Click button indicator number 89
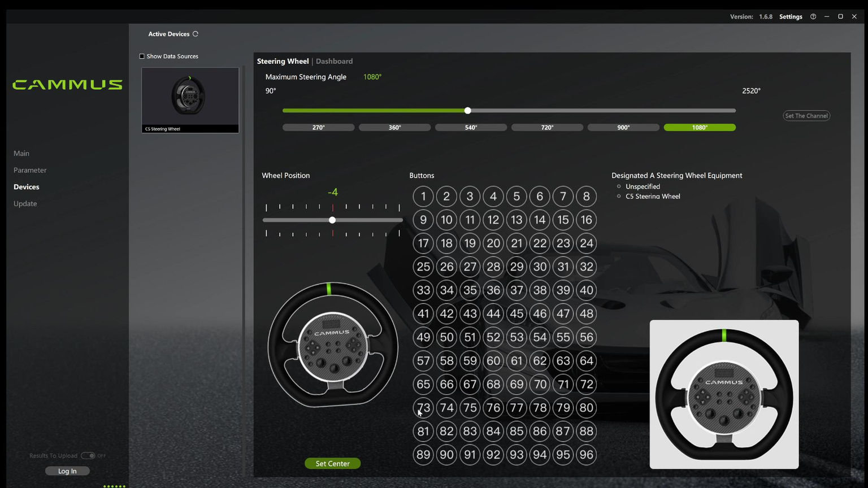This screenshot has width=868, height=488. [423, 455]
